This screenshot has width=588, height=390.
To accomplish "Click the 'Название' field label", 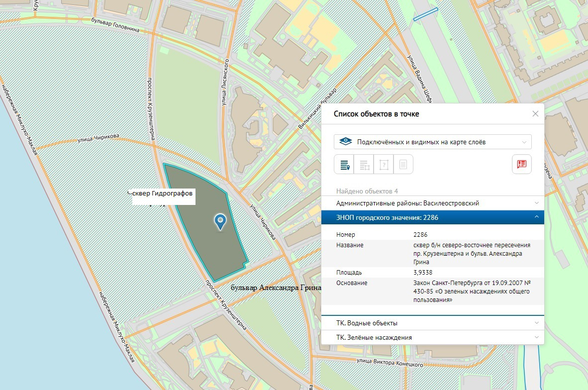I will tap(350, 245).
